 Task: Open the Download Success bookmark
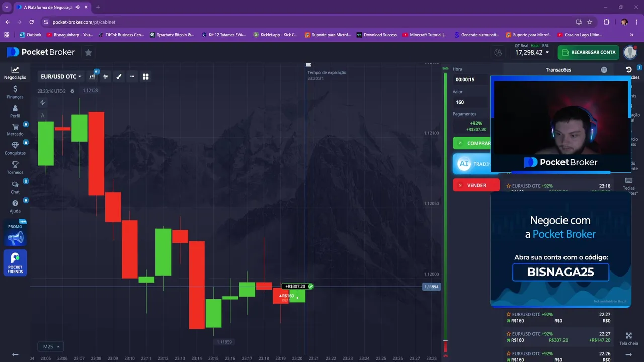377,35
